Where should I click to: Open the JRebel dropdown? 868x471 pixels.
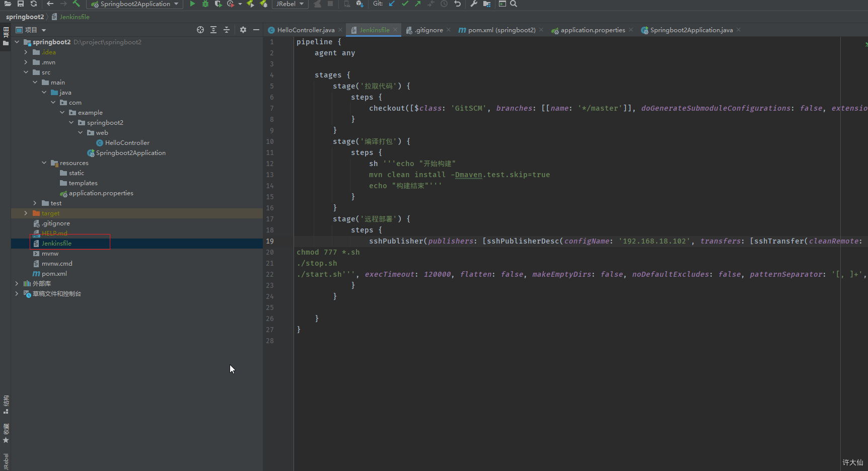point(290,4)
